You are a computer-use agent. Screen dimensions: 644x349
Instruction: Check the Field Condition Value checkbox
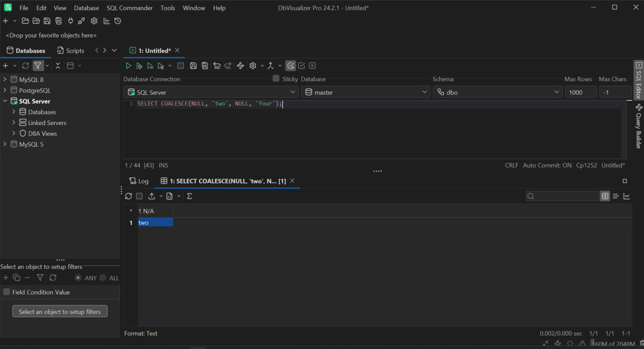click(6, 292)
